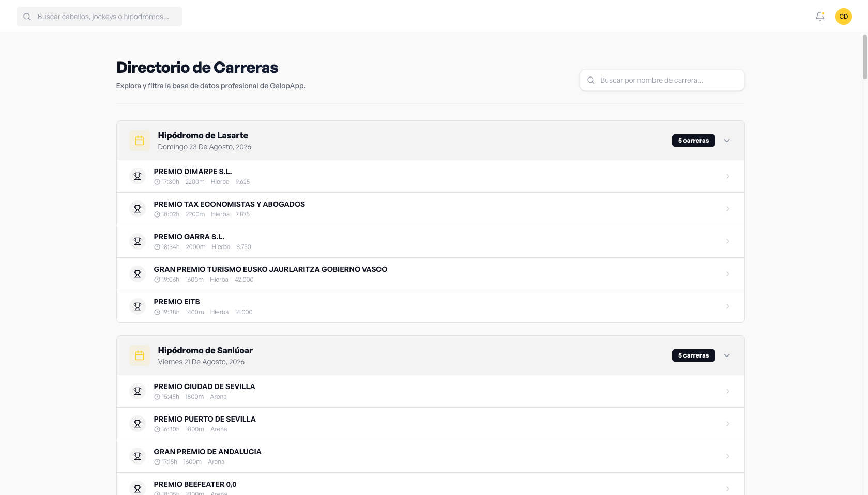This screenshot has height=495, width=868.
Task: Click the 5 carreras badge for Sanlúcar
Action: (694, 355)
